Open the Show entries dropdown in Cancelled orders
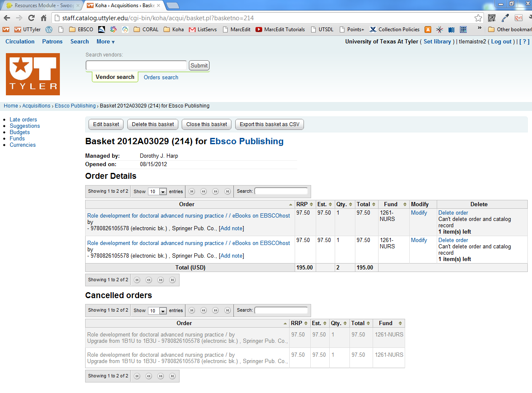This screenshot has height=393, width=532. point(158,310)
